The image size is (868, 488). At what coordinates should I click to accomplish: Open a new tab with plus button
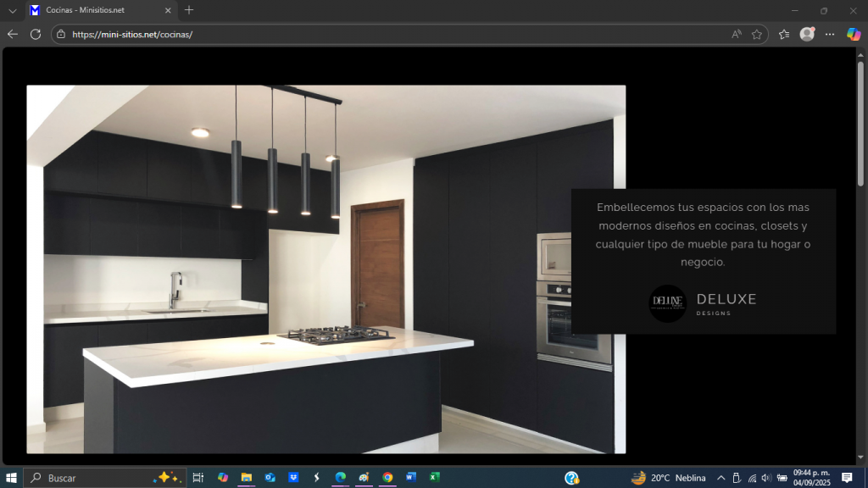pyautogui.click(x=189, y=10)
